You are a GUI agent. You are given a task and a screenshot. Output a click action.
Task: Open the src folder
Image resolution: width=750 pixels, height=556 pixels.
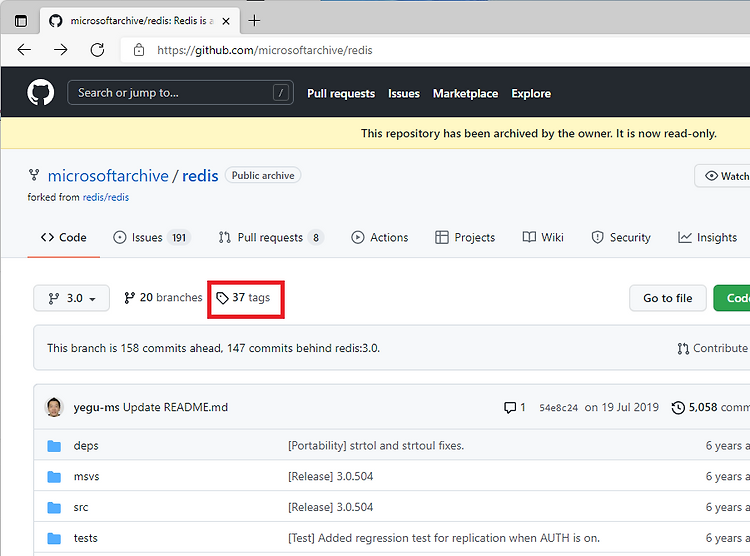(81, 507)
